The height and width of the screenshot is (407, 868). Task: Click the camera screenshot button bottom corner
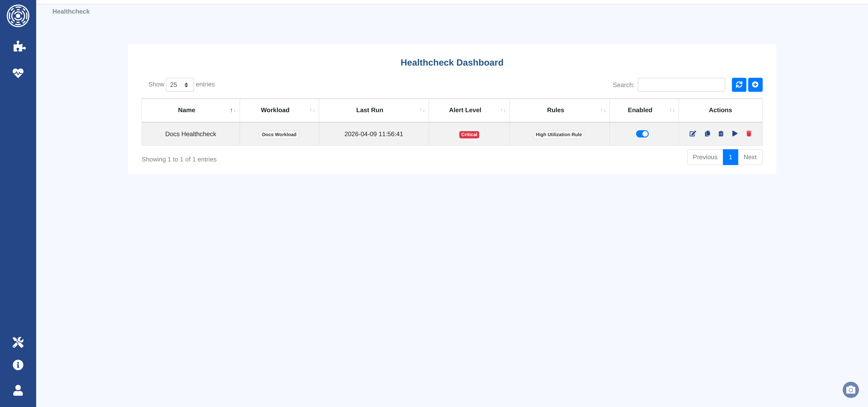tap(850, 390)
